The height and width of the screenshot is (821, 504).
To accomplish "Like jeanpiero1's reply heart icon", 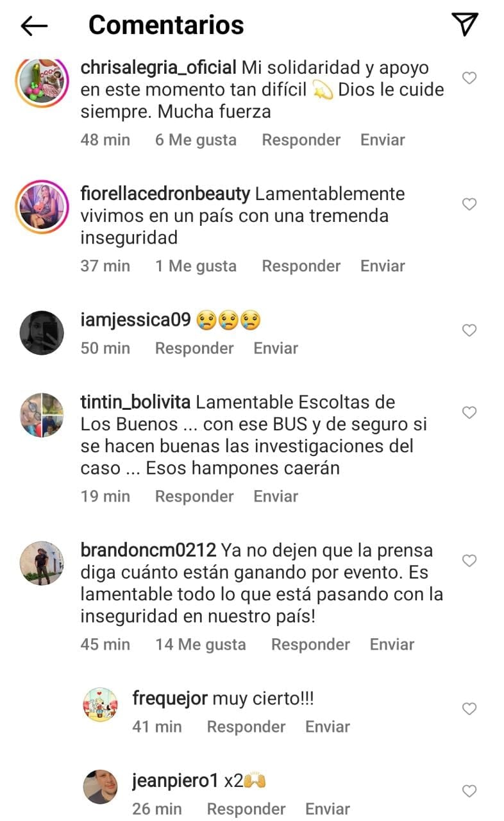I will click(x=469, y=791).
